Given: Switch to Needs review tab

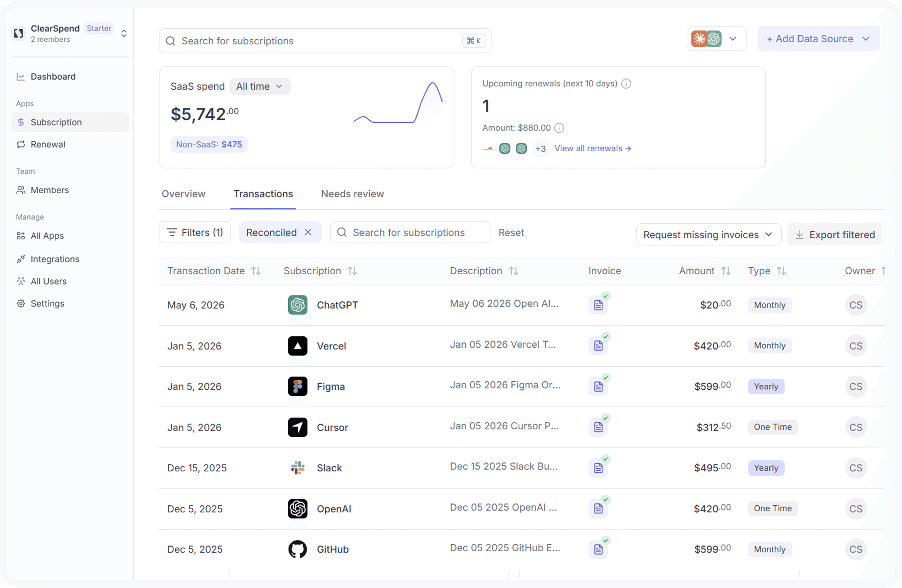Looking at the screenshot, I should coord(352,193).
